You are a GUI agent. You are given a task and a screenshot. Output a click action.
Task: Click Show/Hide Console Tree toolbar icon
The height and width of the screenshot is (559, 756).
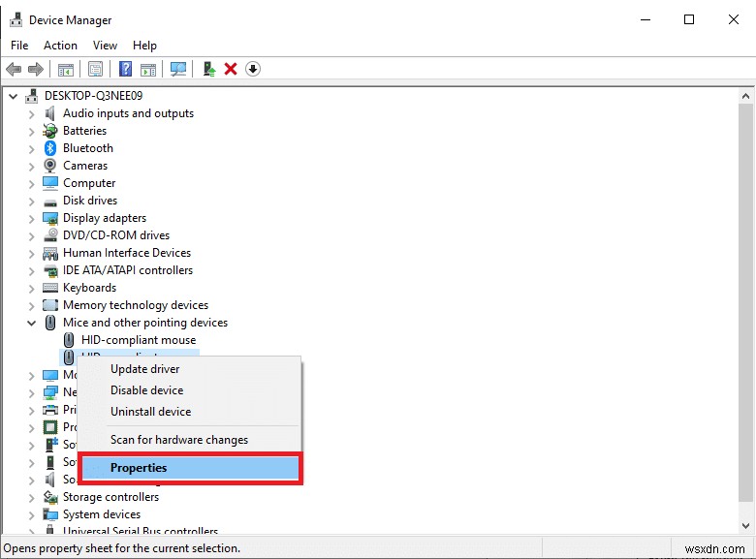tap(66, 70)
